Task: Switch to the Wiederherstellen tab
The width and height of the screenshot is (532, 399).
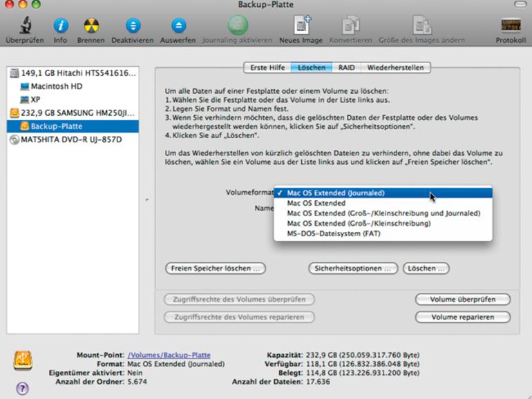Action: (x=396, y=68)
